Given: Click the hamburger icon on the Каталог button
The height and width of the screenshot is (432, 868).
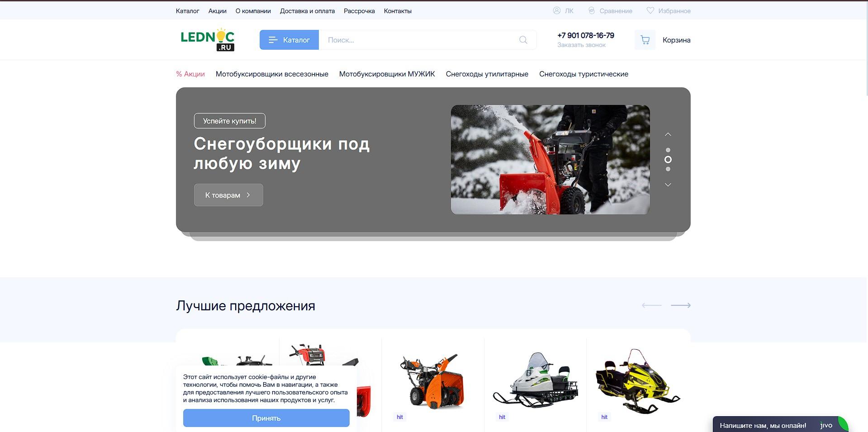Looking at the screenshot, I should (x=273, y=40).
